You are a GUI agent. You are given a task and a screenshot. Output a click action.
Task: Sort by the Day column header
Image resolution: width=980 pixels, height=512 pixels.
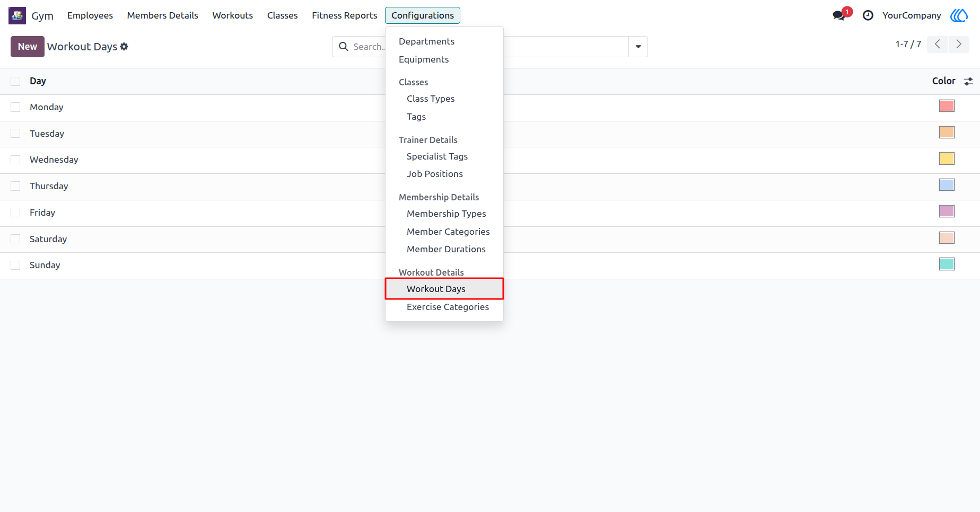[x=38, y=81]
